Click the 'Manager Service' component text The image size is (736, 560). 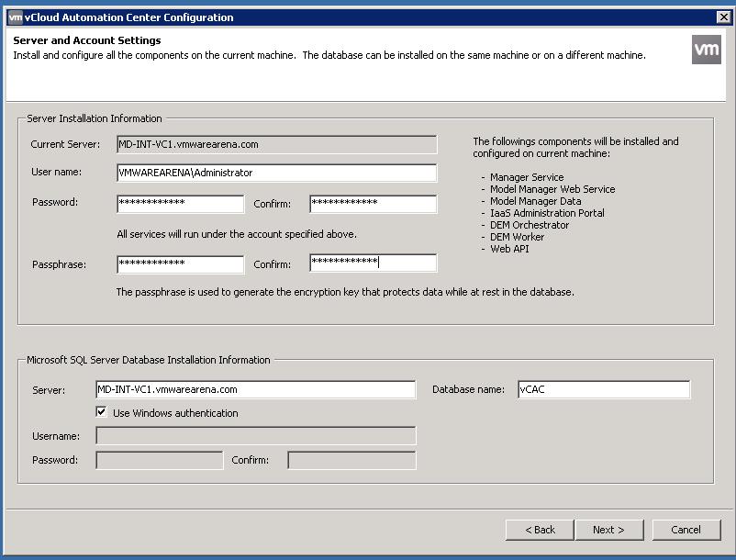(527, 177)
